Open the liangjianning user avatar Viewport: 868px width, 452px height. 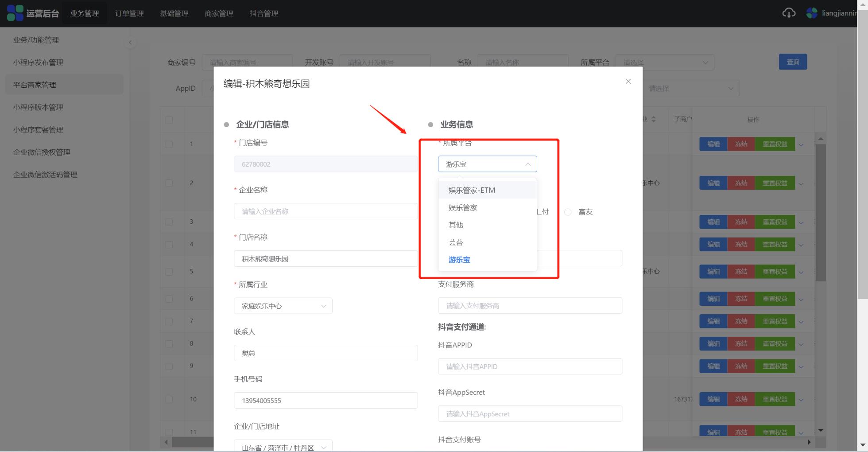point(812,13)
